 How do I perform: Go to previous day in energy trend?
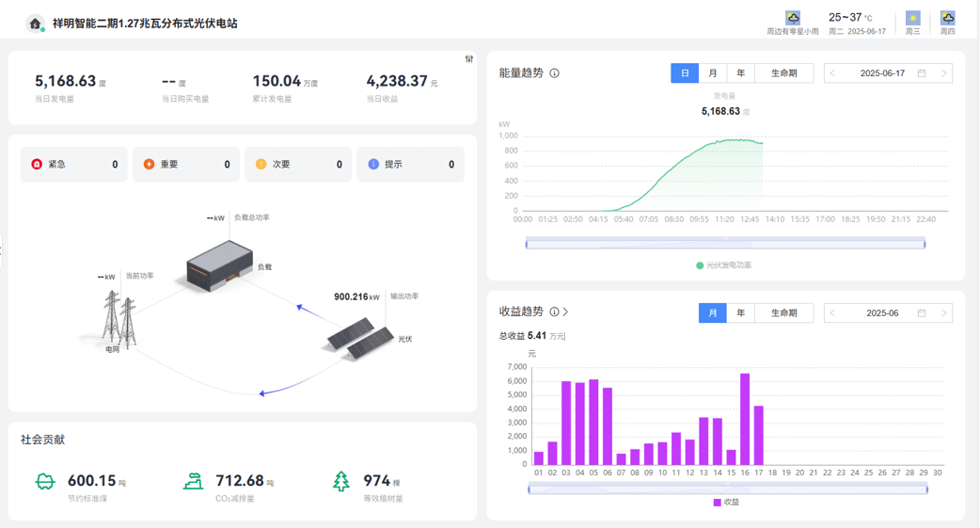click(x=833, y=73)
